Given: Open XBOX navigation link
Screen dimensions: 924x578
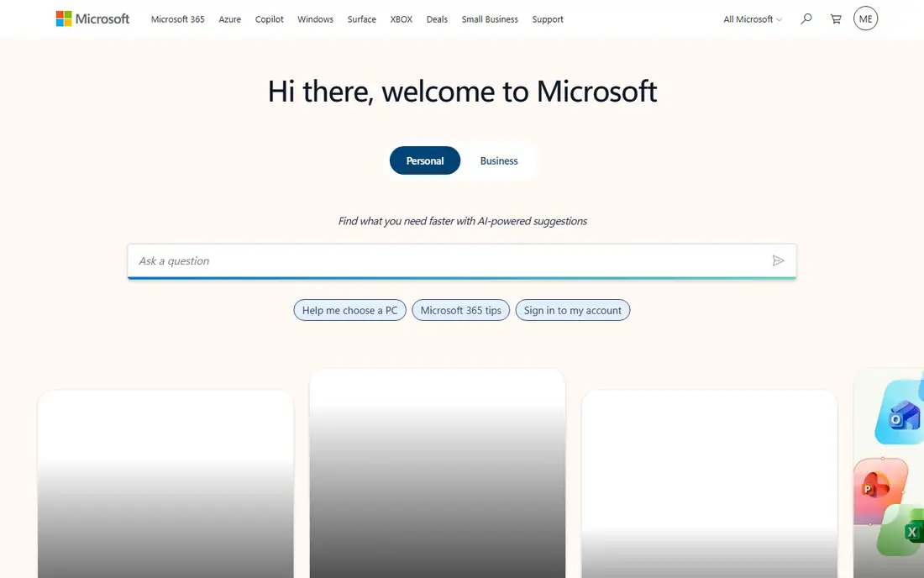Looking at the screenshot, I should (402, 18).
